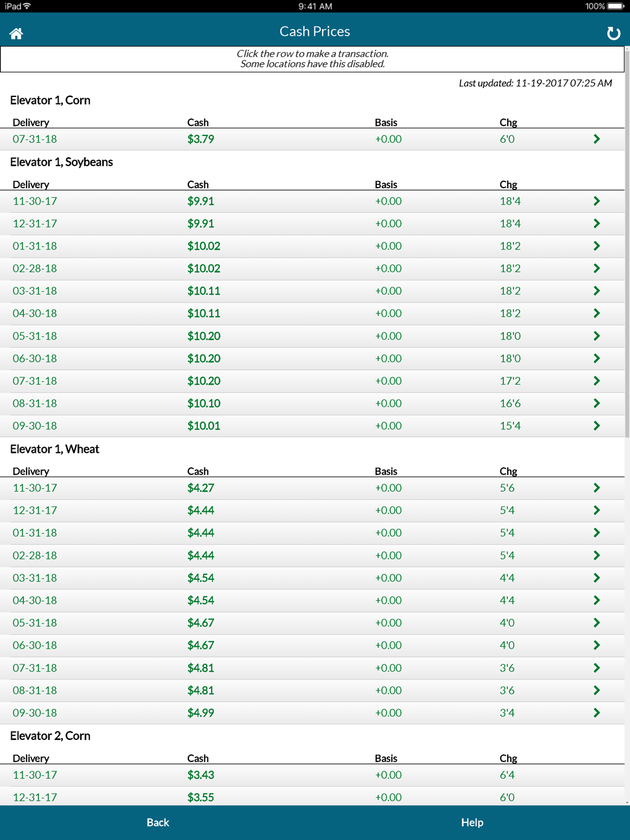Open chevron for Wheat 05-31-18 row

pyautogui.click(x=597, y=623)
